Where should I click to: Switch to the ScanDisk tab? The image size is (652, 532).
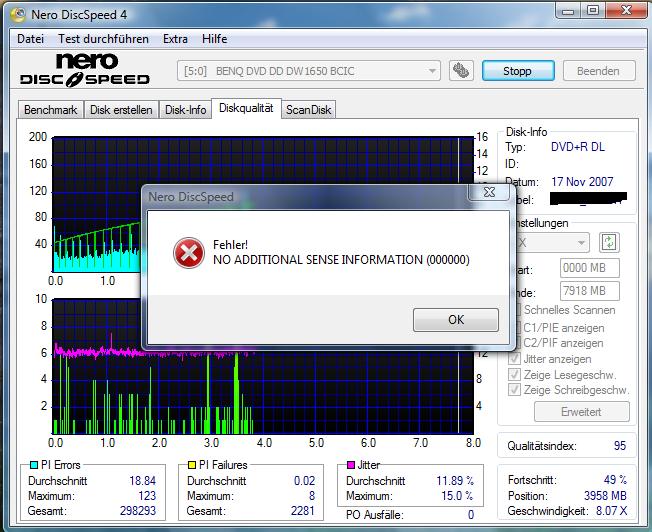[309, 110]
